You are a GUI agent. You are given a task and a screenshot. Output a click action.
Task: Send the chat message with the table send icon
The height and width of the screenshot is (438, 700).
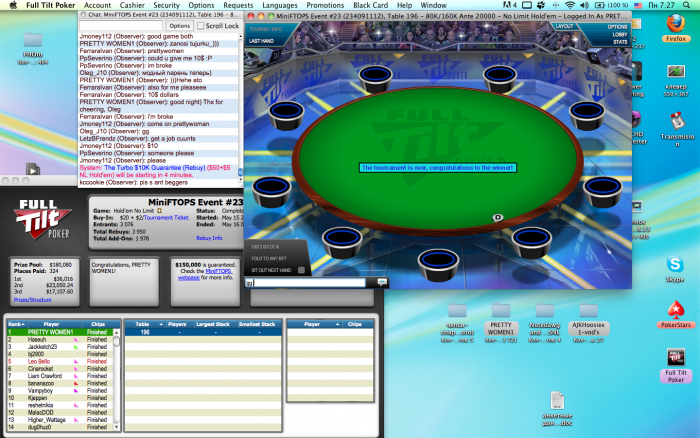(x=382, y=282)
